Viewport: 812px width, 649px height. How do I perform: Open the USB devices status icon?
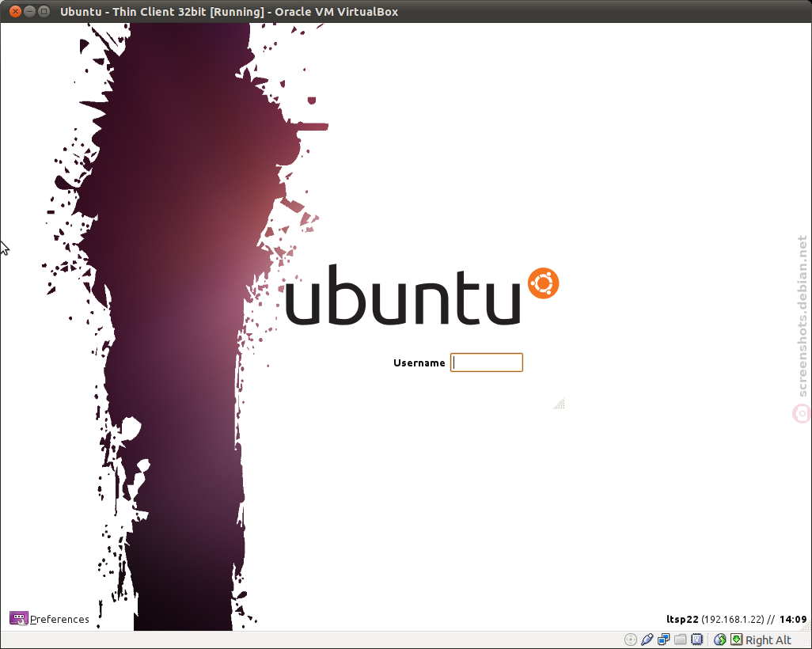[647, 640]
